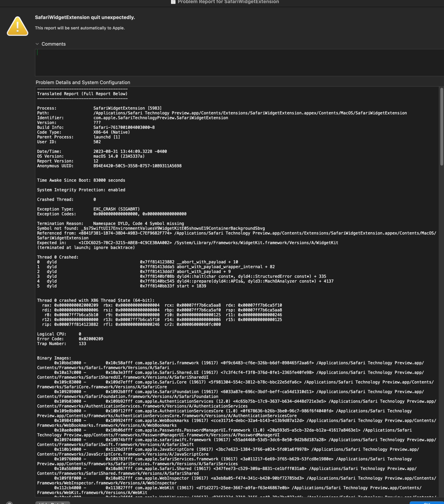Click the 'Expected in:' WidgetKit framework line
Image resolution: width=444 pixels, height=504 pixels.
188,243
